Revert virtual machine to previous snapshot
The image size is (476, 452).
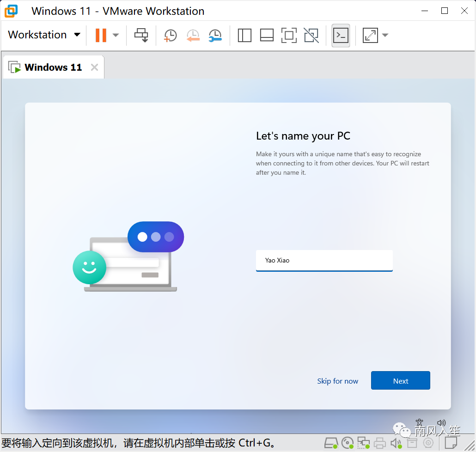pyautogui.click(x=193, y=36)
